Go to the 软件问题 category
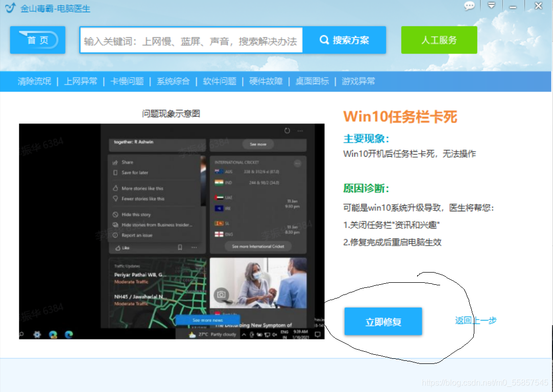553x392 pixels. point(220,82)
